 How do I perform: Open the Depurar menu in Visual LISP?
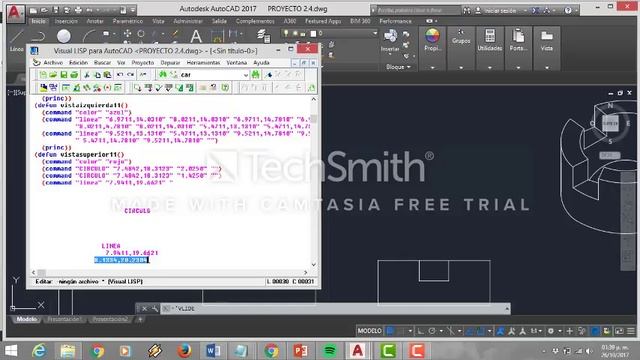click(x=170, y=63)
